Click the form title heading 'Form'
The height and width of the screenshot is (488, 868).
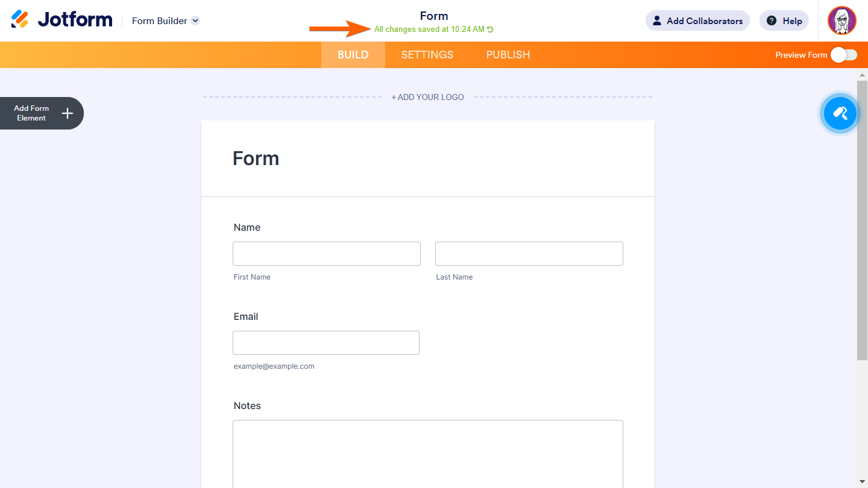pos(256,158)
